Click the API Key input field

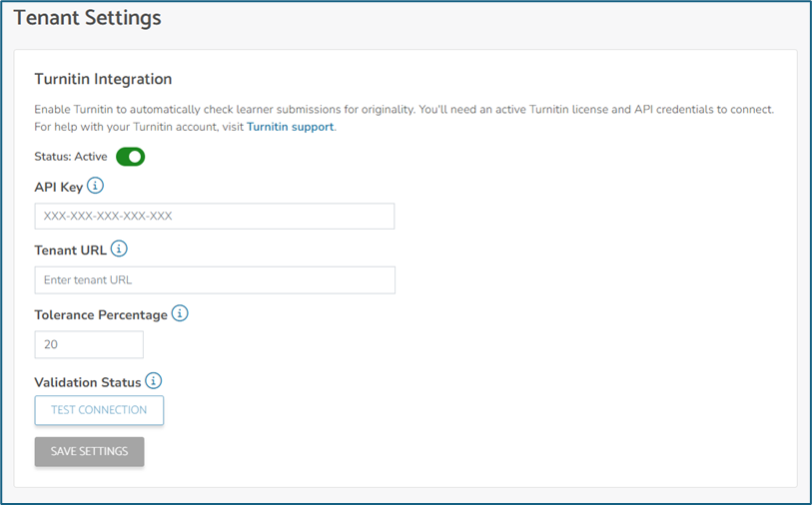coord(214,217)
